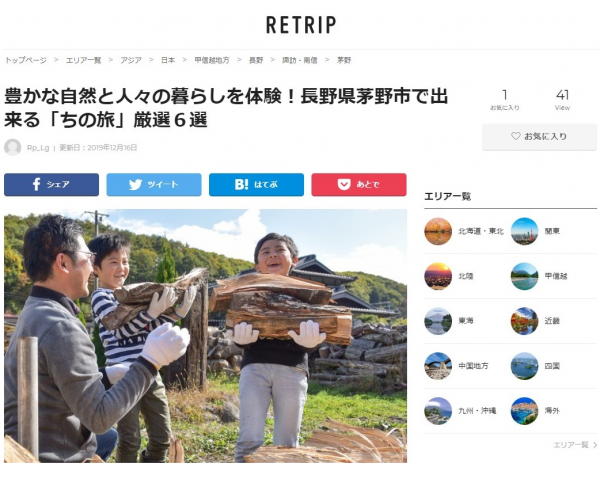Tweet the article with ツイート button
The width and height of the screenshot is (600, 479).
tap(154, 185)
